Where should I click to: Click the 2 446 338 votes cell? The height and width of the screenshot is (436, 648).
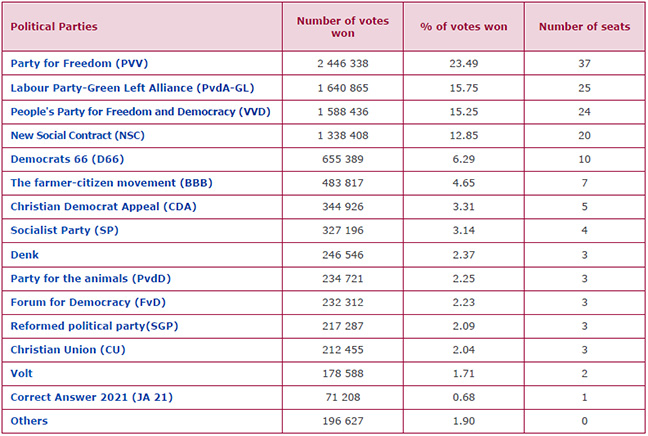[342, 63]
